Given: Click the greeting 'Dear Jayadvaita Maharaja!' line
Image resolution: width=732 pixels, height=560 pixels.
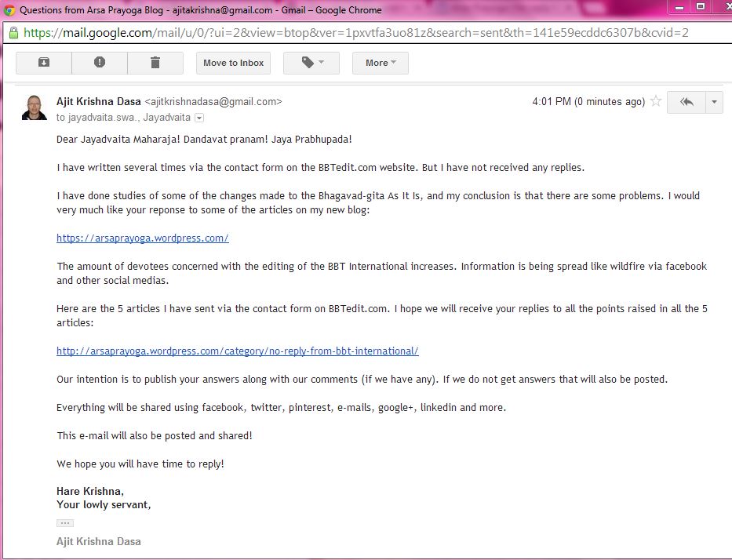Looking at the screenshot, I should pyautogui.click(x=204, y=139).
